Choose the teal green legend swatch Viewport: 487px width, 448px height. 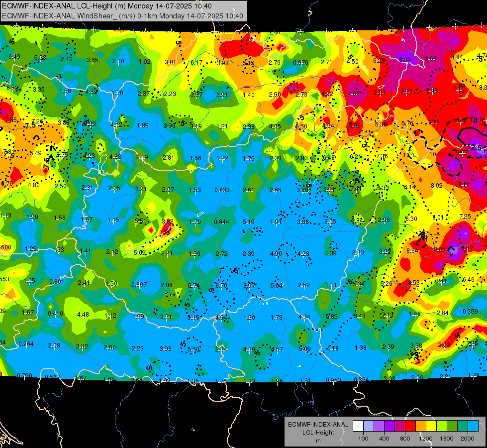pyautogui.click(x=463, y=426)
